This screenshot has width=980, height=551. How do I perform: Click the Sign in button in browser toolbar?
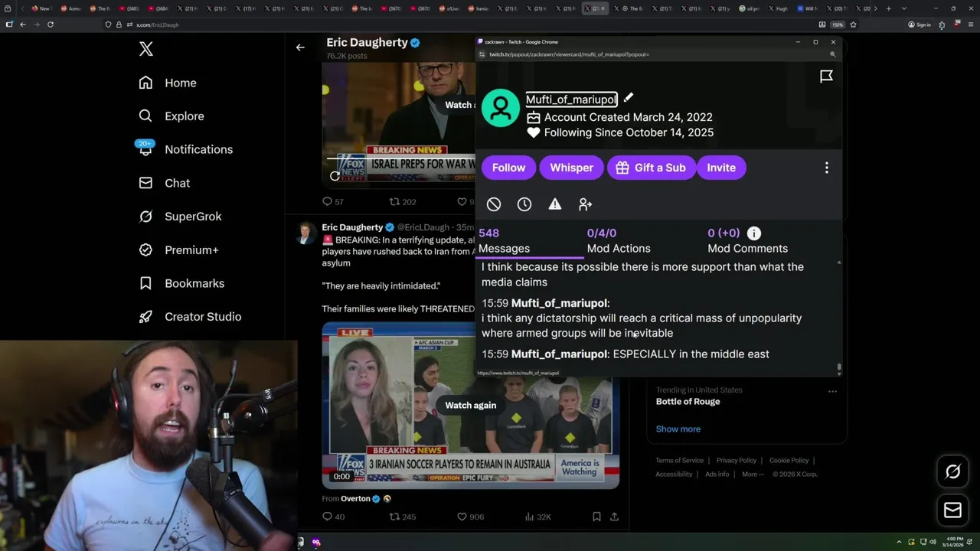[919, 24]
